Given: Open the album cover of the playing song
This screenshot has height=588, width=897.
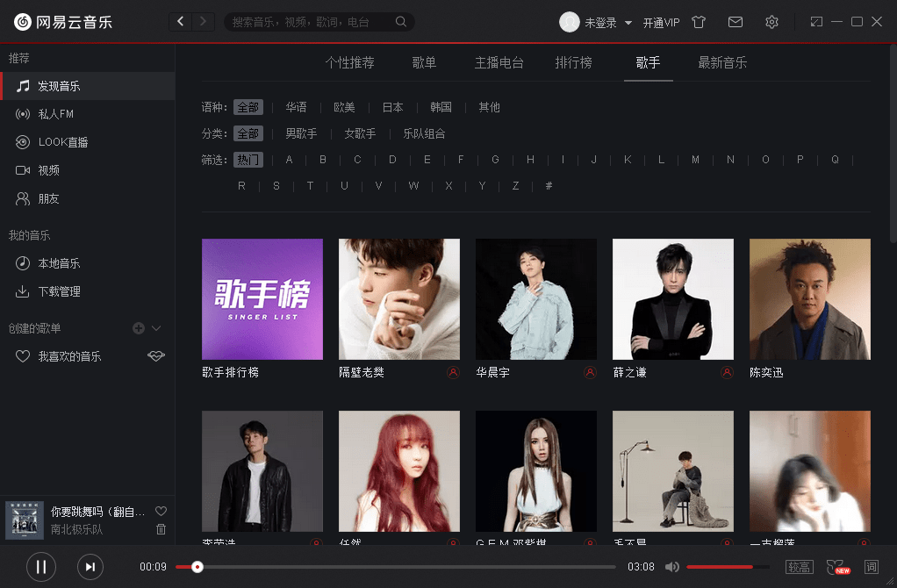Looking at the screenshot, I should (x=25, y=520).
